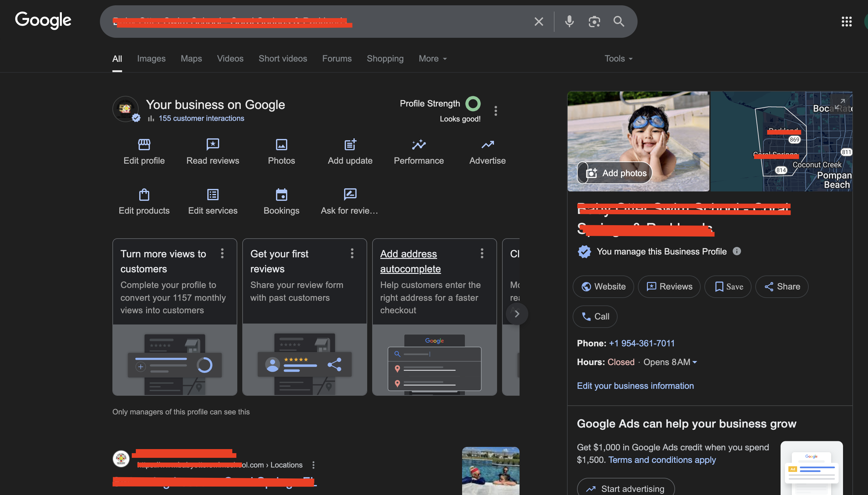868x495 pixels.
Task: Switch to the Forums tab
Action: [x=337, y=58]
